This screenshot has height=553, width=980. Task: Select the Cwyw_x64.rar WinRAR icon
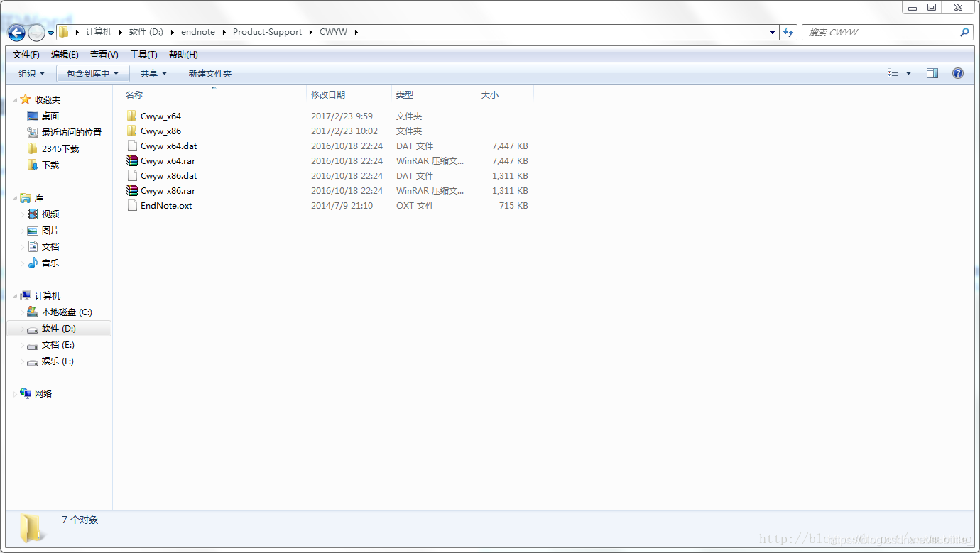[x=131, y=160]
